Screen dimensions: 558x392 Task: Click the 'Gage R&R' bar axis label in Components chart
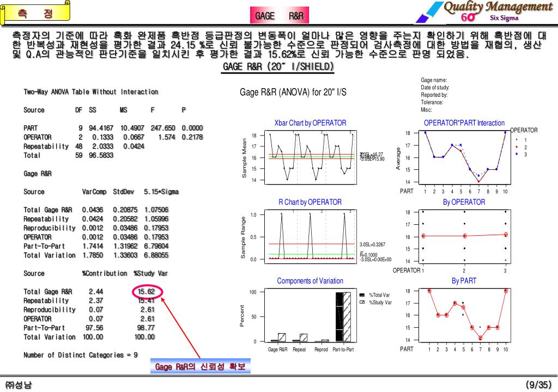(x=277, y=350)
